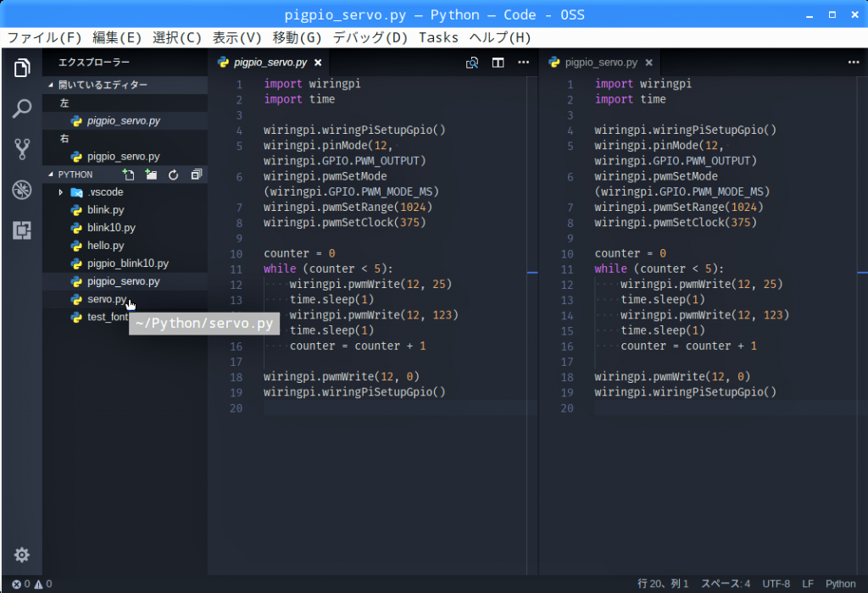Collapse the PYTHON folder section

(51, 175)
